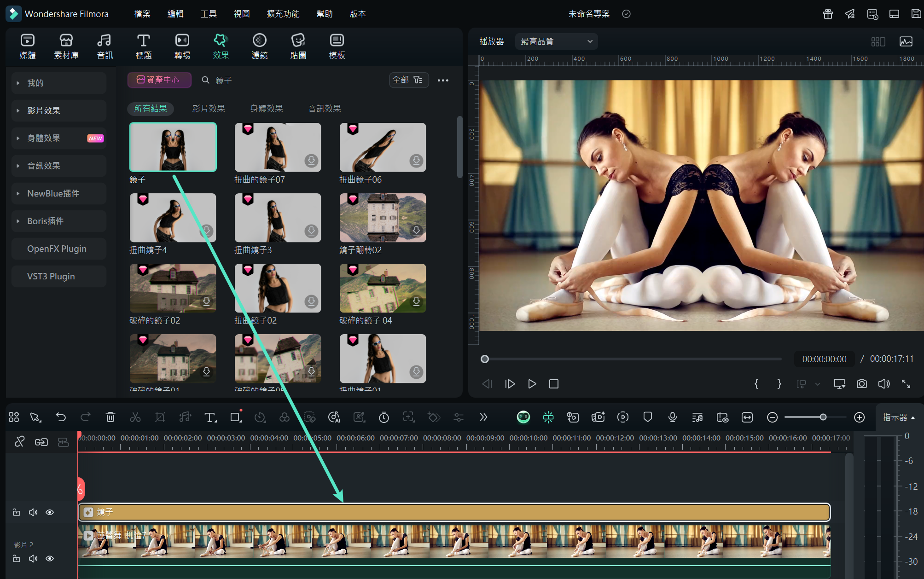Viewport: 924px width, 579px height.
Task: Undo the last action
Action: coord(61,417)
